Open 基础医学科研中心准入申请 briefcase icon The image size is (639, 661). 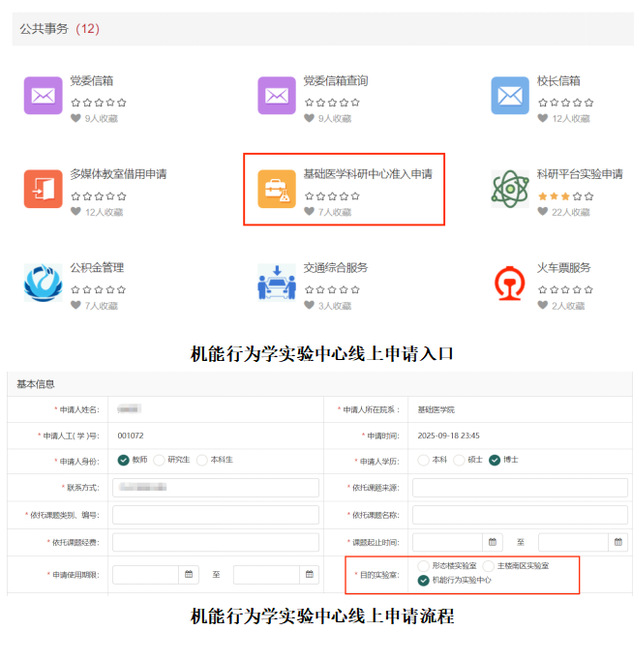coord(277,189)
